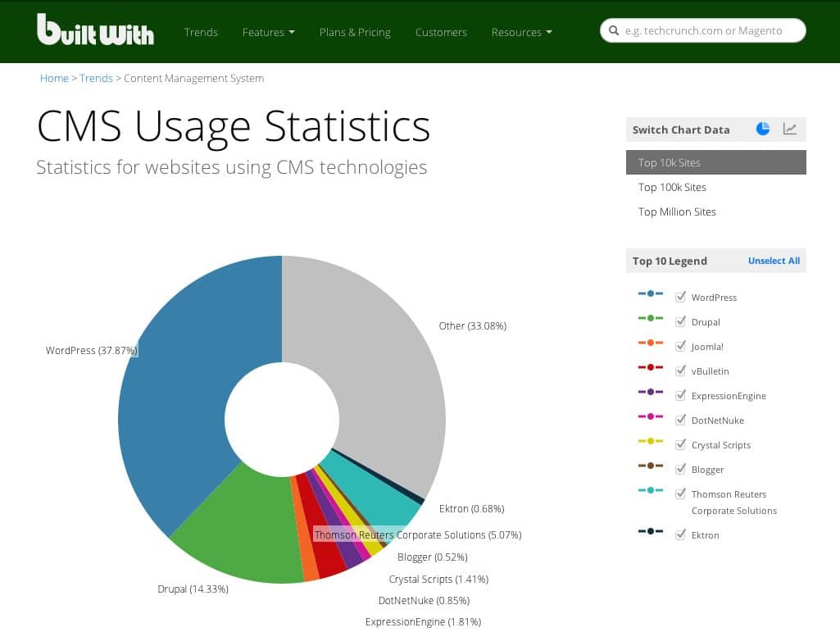Click the "Ektron (0.68%)" chart label

pyautogui.click(x=471, y=509)
